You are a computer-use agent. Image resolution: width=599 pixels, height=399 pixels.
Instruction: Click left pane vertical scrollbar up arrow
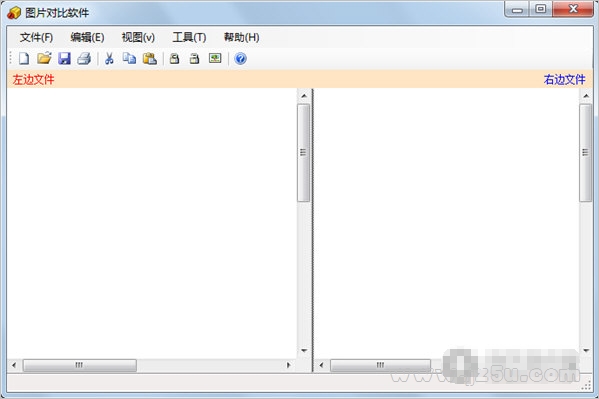coord(304,96)
